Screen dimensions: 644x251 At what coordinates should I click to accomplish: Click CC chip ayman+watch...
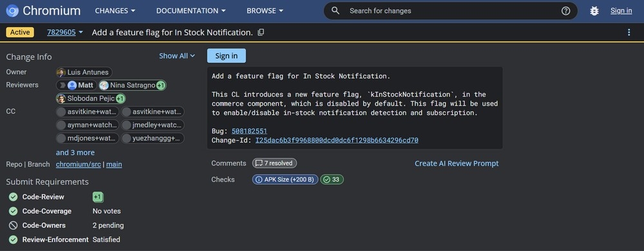tap(88, 125)
